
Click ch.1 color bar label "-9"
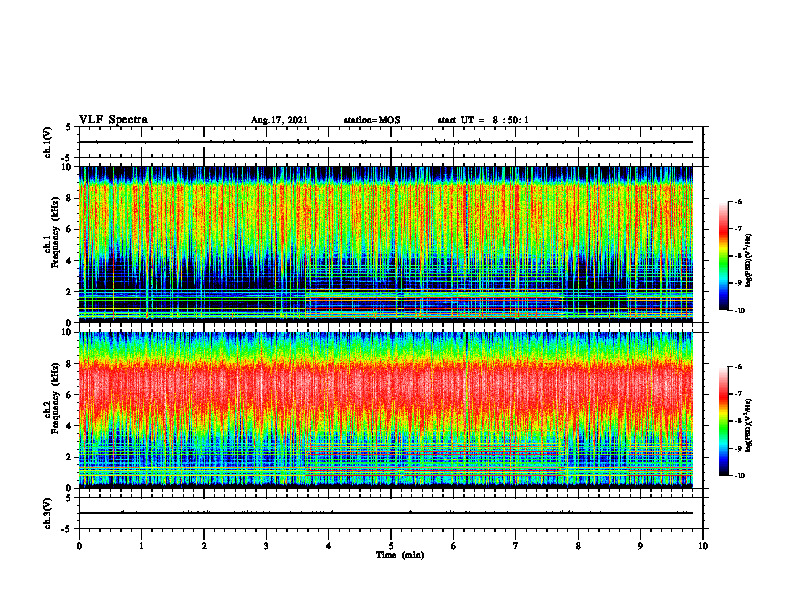(x=738, y=283)
